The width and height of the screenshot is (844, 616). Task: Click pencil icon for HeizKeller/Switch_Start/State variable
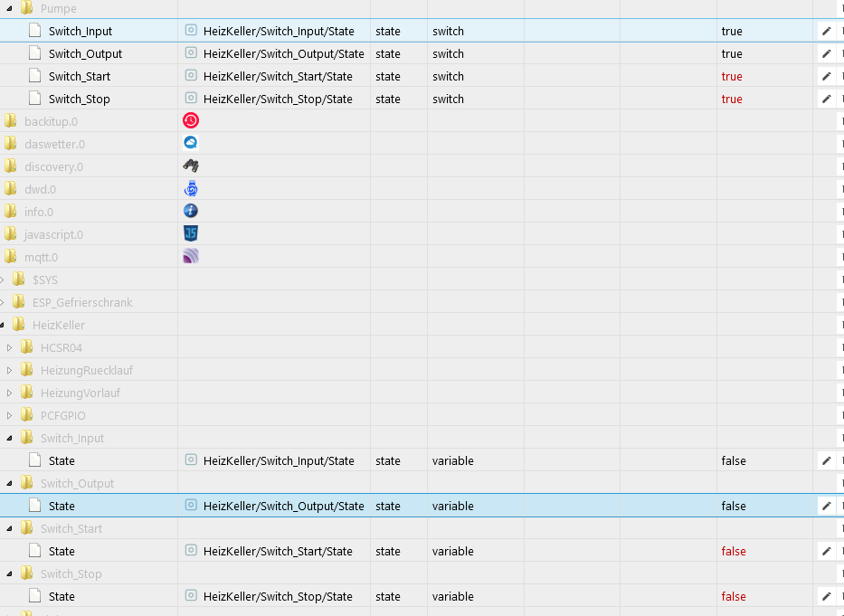826,552
